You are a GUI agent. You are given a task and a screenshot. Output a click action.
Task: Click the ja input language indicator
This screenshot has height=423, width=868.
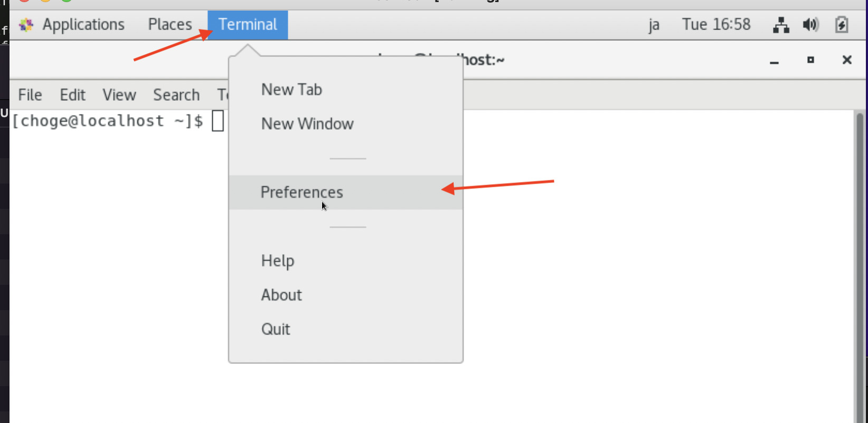tap(654, 25)
